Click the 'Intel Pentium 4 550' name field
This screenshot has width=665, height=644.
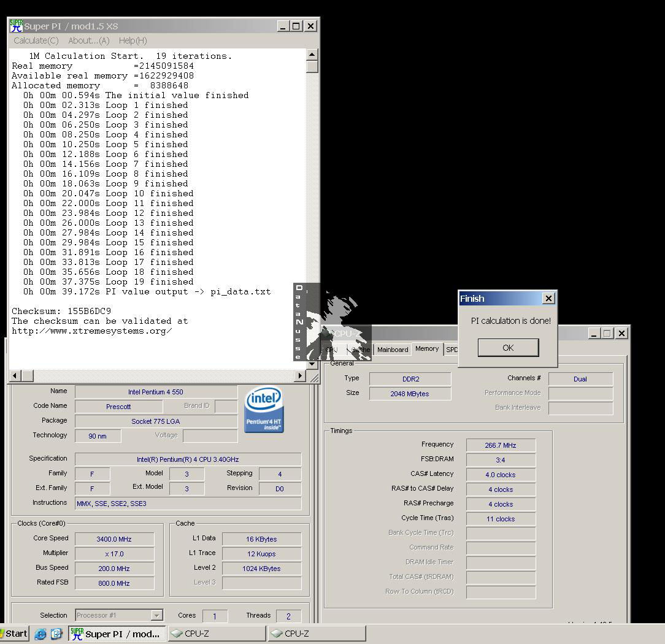click(156, 392)
